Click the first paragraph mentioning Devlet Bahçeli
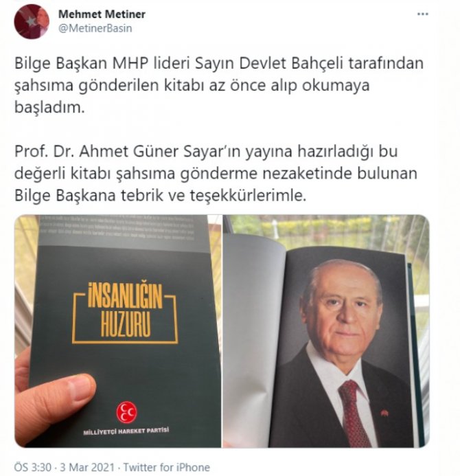Image resolution: width=460 pixels, height=476 pixels. pos(219,85)
